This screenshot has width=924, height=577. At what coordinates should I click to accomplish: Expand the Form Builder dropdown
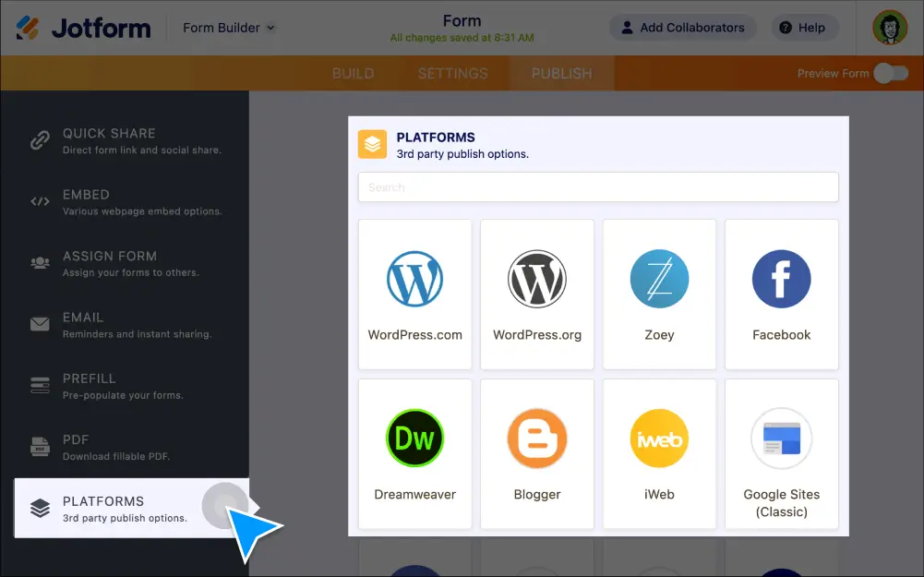click(x=227, y=28)
